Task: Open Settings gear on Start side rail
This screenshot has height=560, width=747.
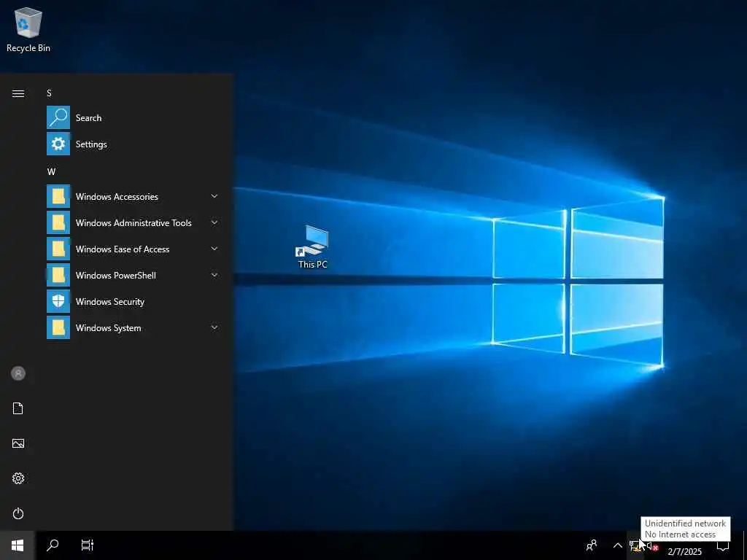Action: coord(18,478)
